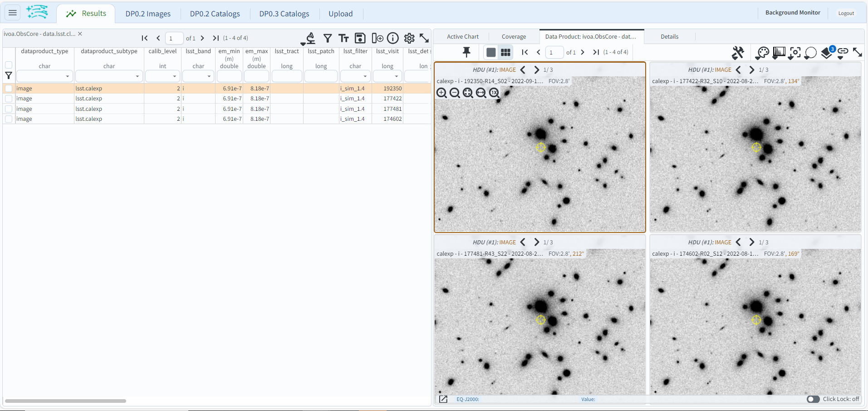This screenshot has width=868, height=411.
Task: Open the dataproduct_type filter dropdown
Action: pos(68,76)
